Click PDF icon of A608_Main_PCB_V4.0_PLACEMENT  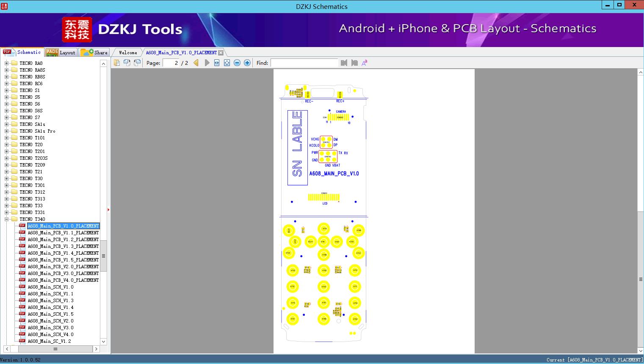pyautogui.click(x=22, y=280)
